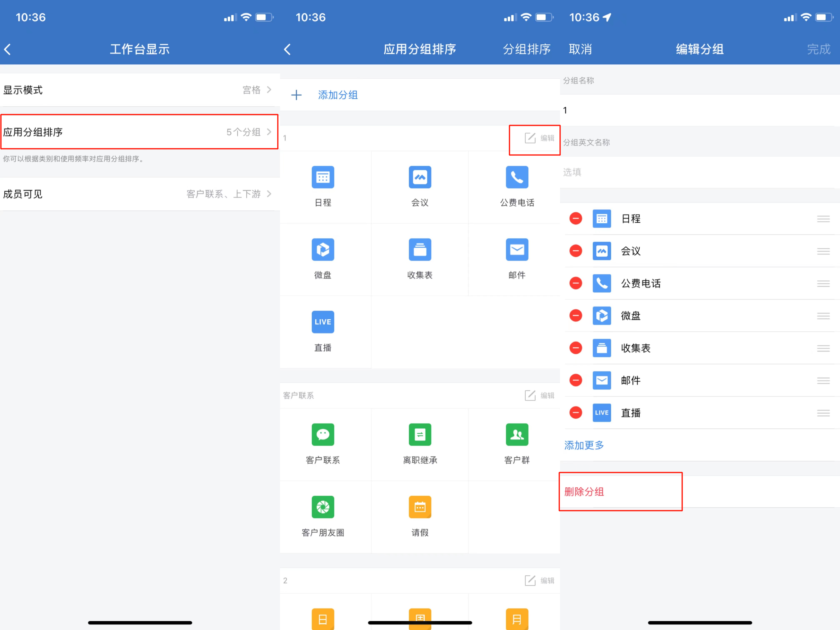Screen dimensions: 840x630
Task: Open the 微盘 drive icon in the grid
Action: [x=323, y=250]
